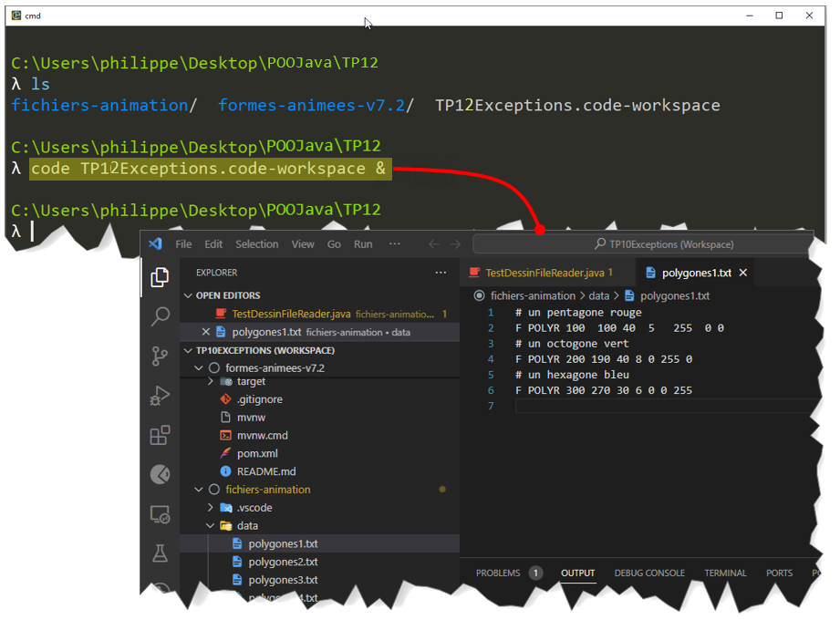
Task: Click the Explorer panel's more actions ellipsis
Action: (441, 272)
